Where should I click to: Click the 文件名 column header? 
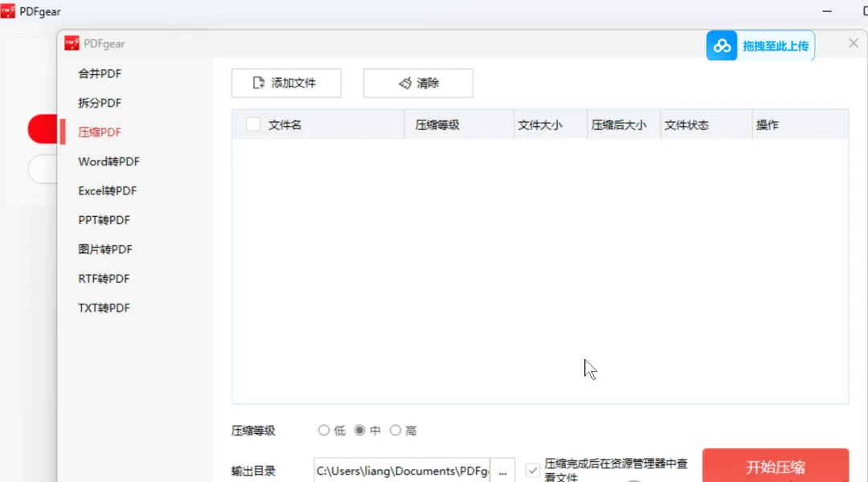tap(285, 125)
